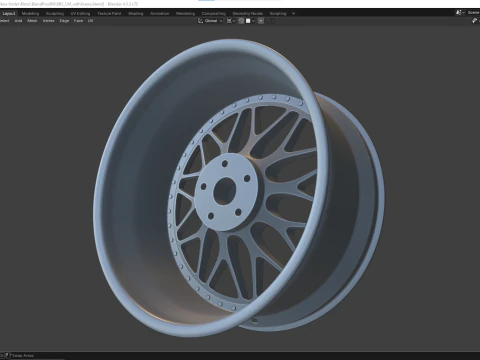This screenshot has width=480, height=360.
Task: Click the mouse icon in status bar
Action: pyautogui.click(x=8, y=356)
